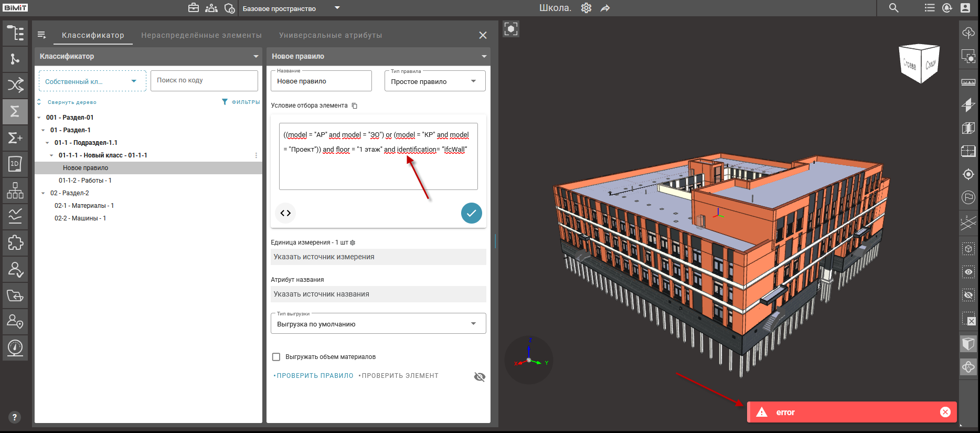This screenshot has width=980, height=433.
Task: Click the project settings gear next to Школа
Action: (x=586, y=8)
